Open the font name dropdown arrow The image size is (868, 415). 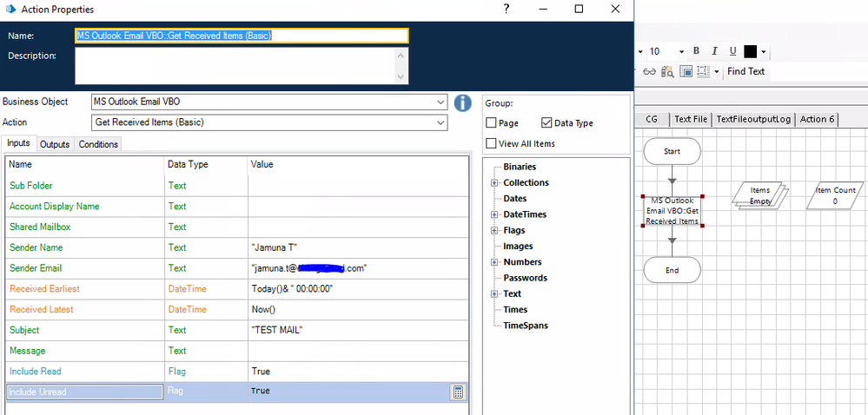tap(640, 51)
